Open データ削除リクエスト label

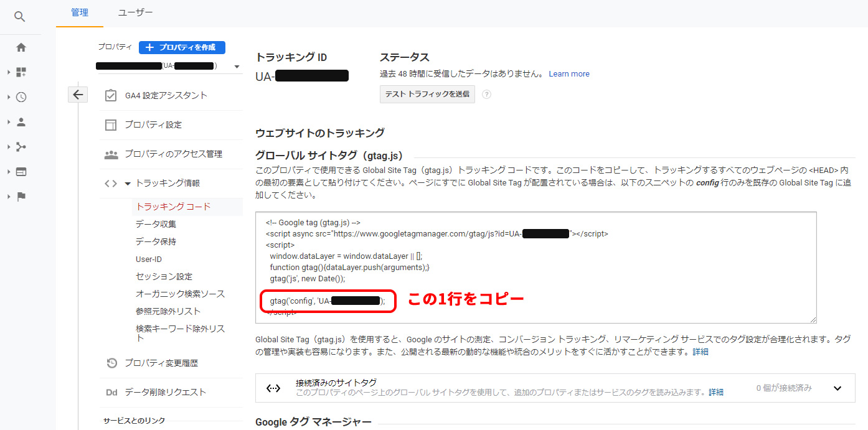click(x=166, y=392)
